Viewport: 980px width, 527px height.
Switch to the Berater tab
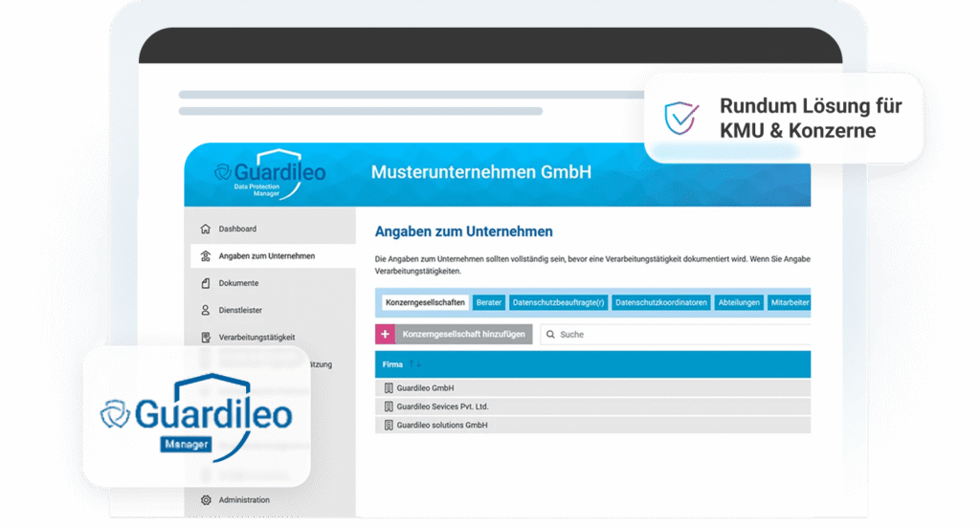coord(489,302)
